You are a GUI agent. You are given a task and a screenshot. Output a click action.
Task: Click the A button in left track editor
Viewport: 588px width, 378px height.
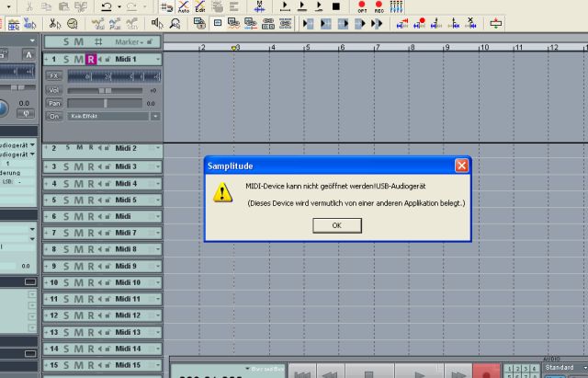[28, 55]
